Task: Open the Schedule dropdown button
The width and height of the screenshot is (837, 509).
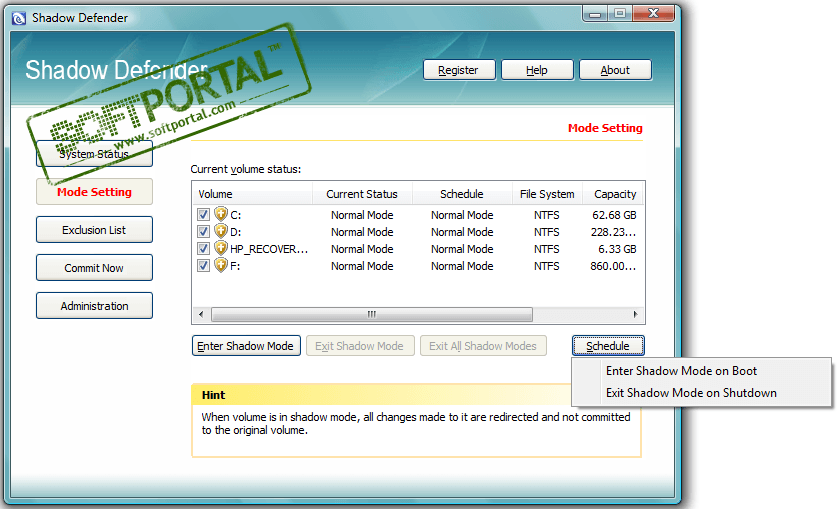Action: 608,346
